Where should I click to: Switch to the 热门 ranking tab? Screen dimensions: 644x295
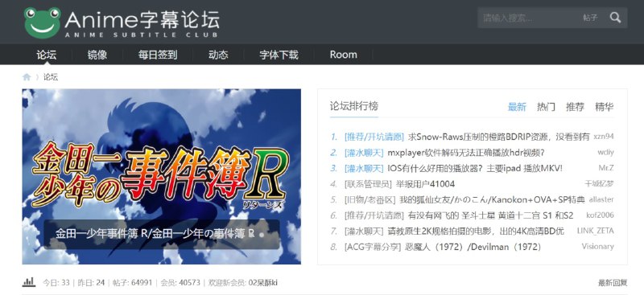(x=546, y=107)
